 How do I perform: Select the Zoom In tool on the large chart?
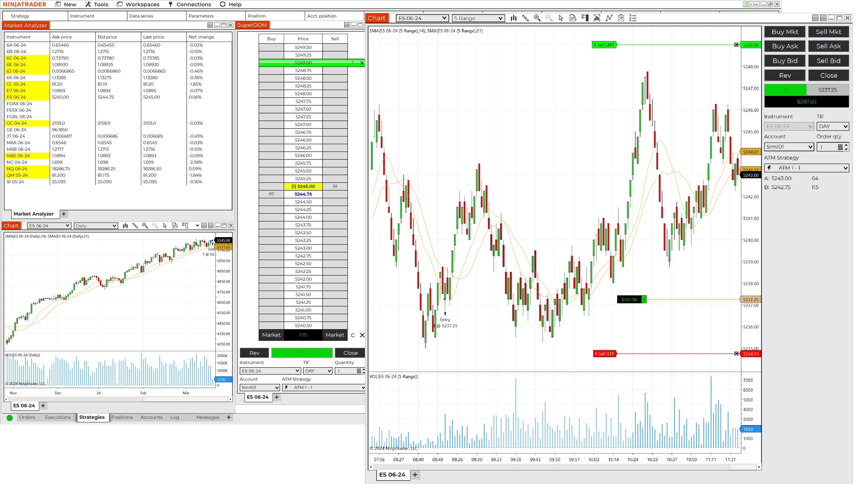(537, 18)
